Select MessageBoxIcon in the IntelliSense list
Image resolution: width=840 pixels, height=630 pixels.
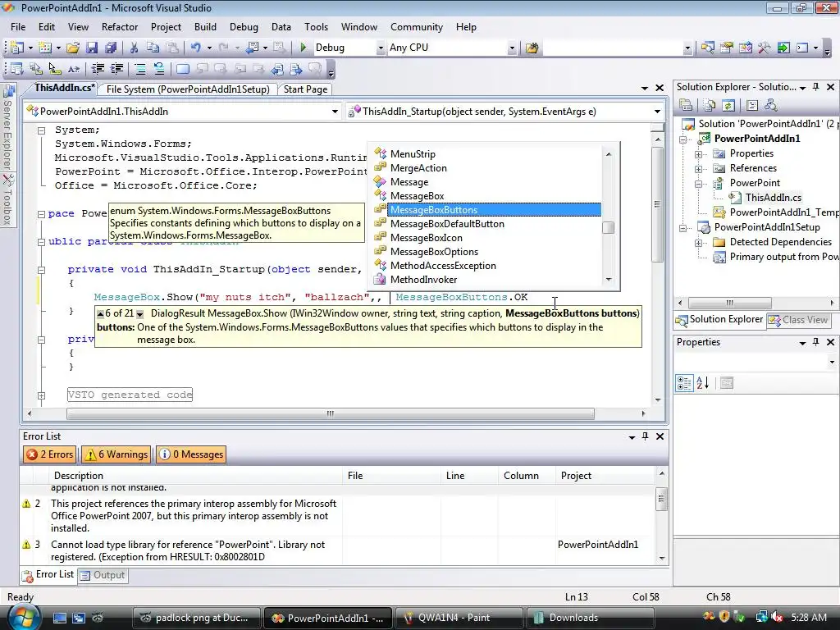tap(426, 238)
